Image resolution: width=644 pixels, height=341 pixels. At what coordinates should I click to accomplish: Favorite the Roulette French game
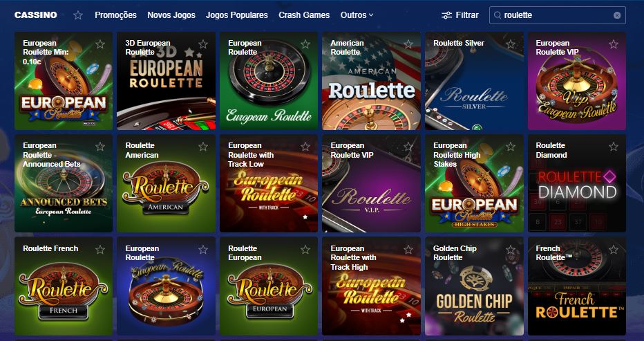[x=100, y=249]
